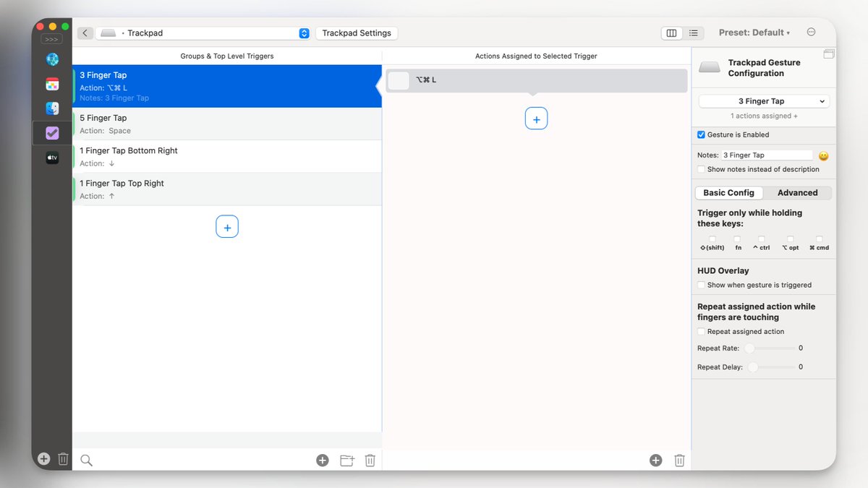Viewport: 868px width, 488px height.
Task: Select the ⌥⌘ L assigned action row
Action: [x=536, y=80]
